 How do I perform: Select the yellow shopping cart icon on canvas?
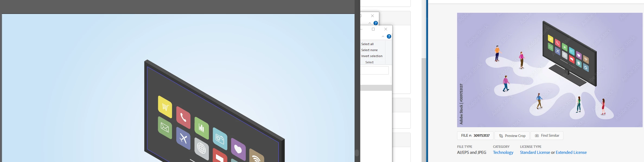165,107
